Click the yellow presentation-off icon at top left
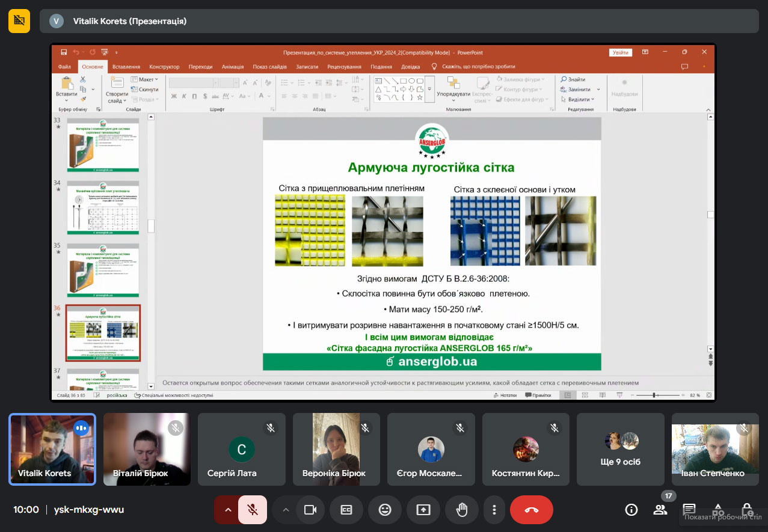This screenshot has width=768, height=532. pos(19,21)
